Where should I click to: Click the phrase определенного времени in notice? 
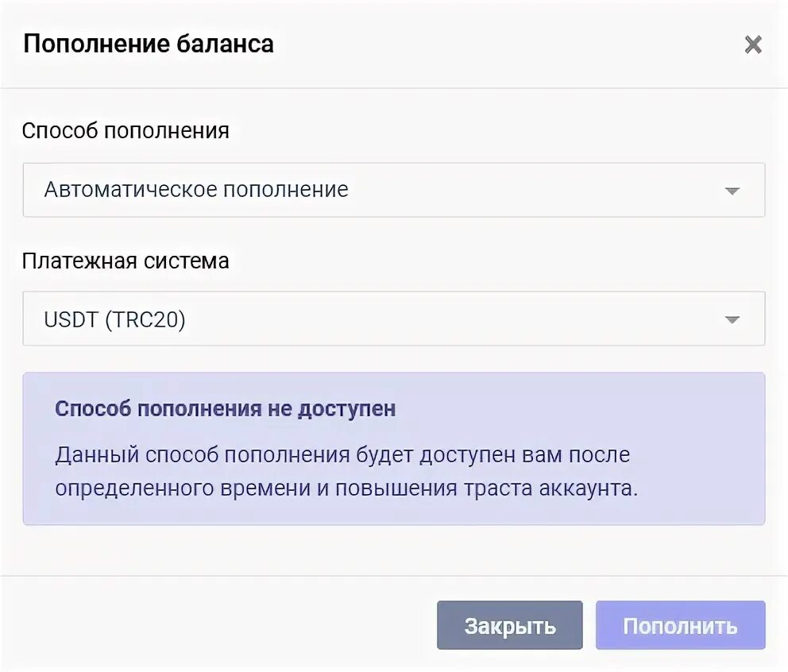coord(183,489)
